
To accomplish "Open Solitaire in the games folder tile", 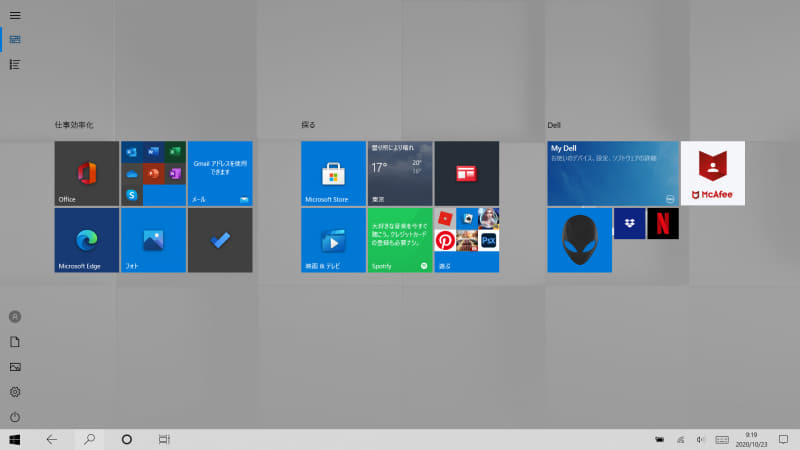I will [x=467, y=218].
